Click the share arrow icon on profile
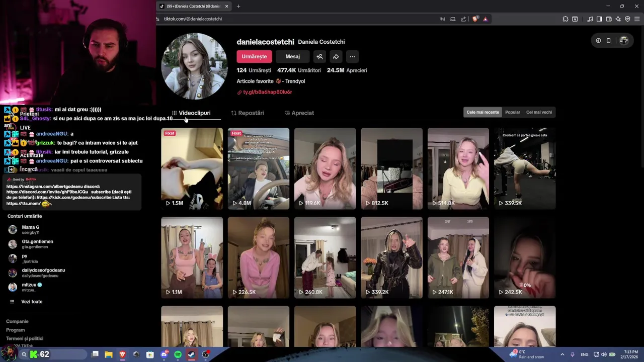The image size is (644, 362). pos(336,57)
